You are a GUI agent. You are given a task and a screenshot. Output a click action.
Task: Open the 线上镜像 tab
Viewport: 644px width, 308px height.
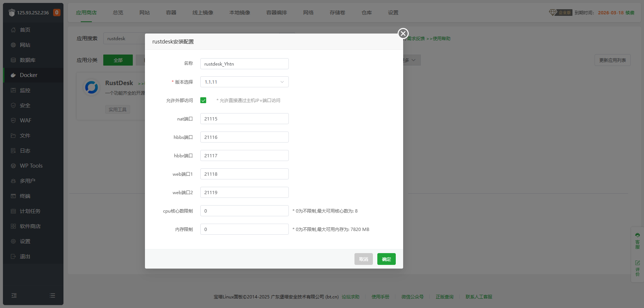point(203,13)
